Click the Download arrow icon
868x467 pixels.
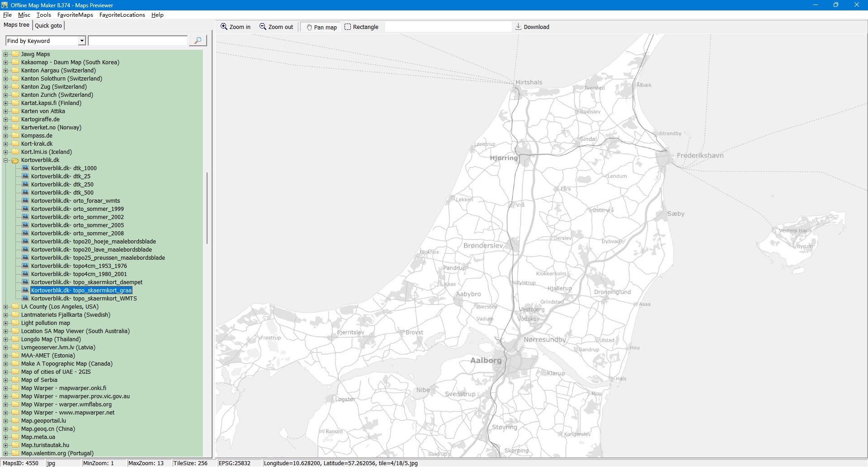point(519,27)
